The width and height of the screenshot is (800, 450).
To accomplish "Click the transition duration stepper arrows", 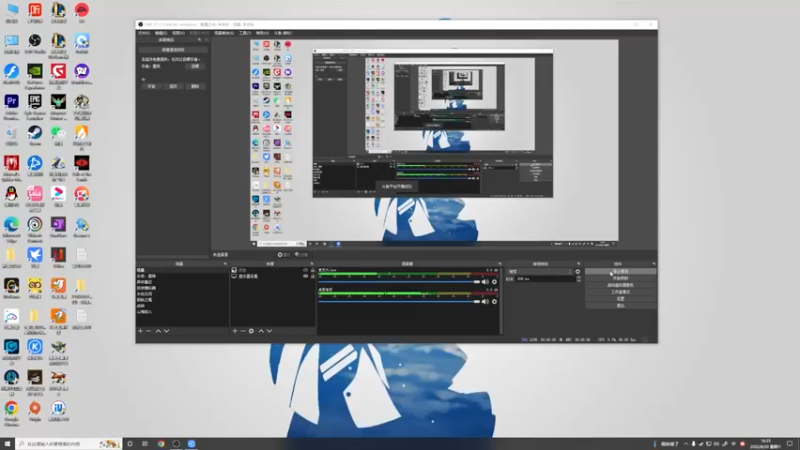I will tap(578, 279).
